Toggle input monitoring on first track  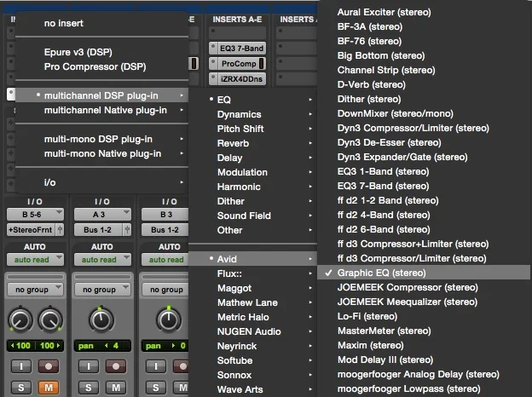click(21, 366)
